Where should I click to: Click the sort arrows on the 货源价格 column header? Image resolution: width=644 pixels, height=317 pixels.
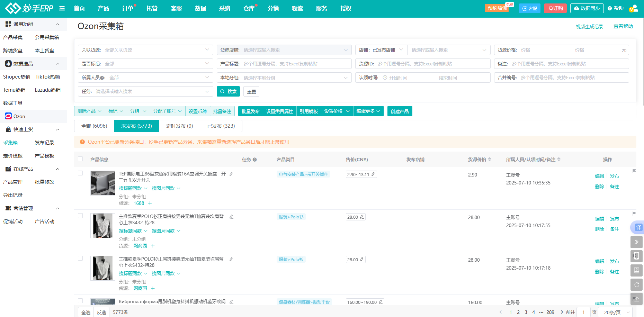(490, 160)
